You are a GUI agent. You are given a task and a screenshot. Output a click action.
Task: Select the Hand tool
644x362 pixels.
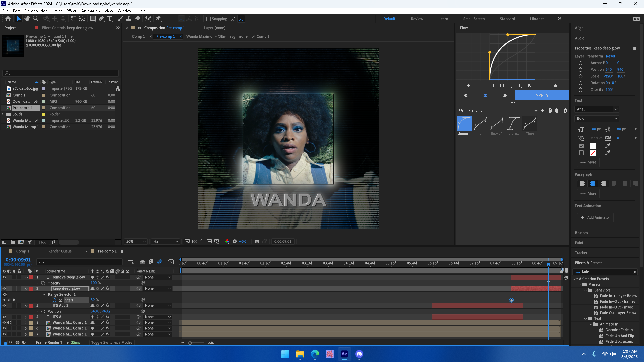pos(27,19)
